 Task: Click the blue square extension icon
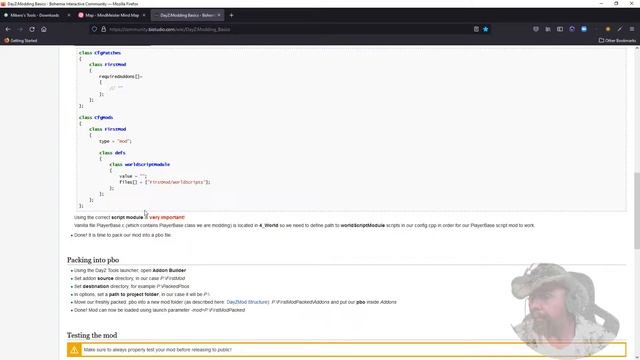coord(584,29)
